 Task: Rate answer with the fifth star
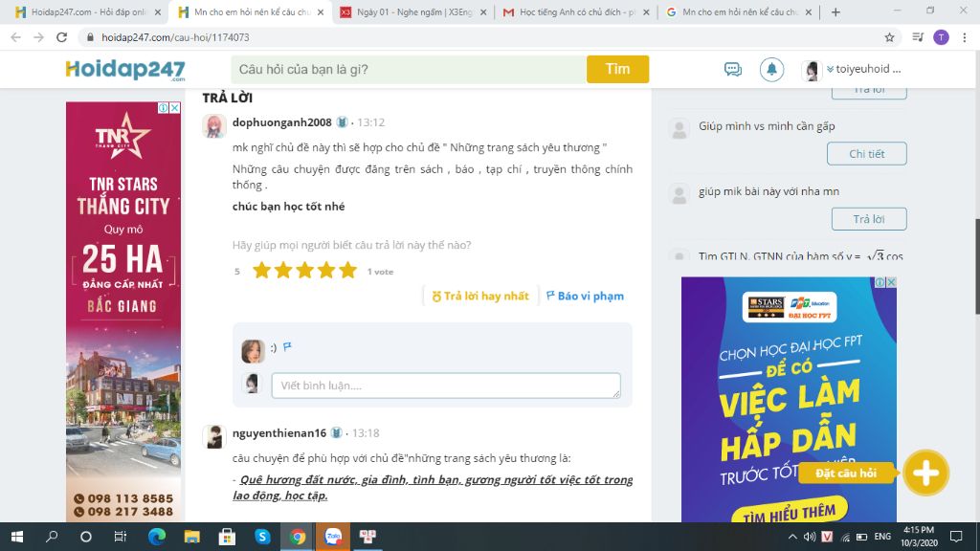click(x=347, y=271)
